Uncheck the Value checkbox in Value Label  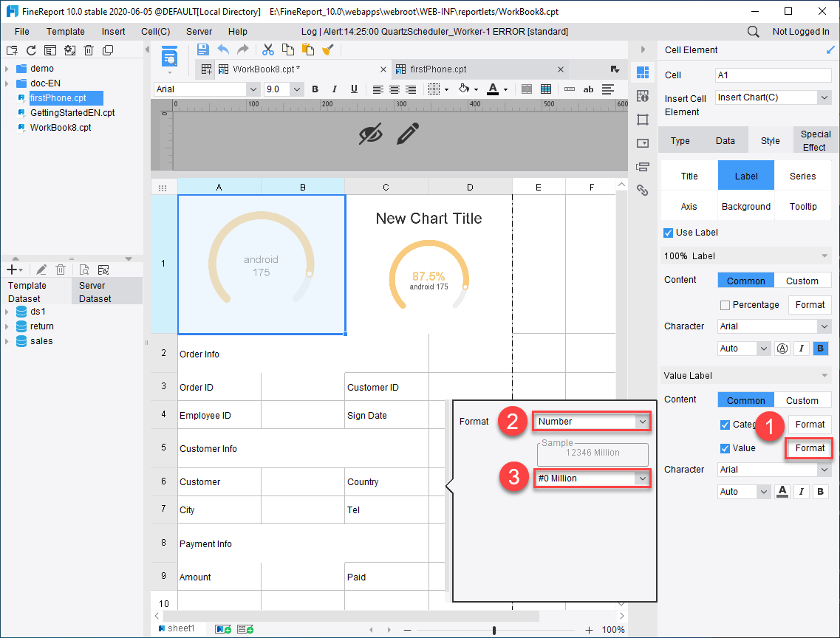click(725, 448)
